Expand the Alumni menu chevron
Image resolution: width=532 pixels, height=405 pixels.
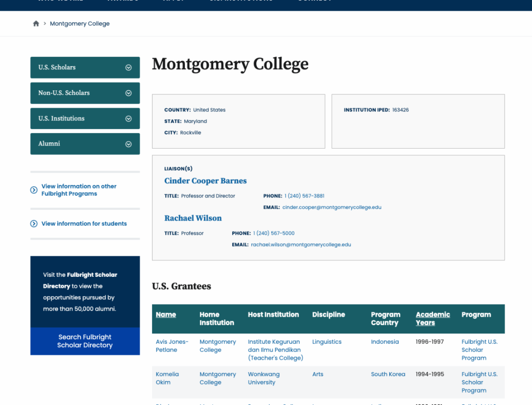129,144
